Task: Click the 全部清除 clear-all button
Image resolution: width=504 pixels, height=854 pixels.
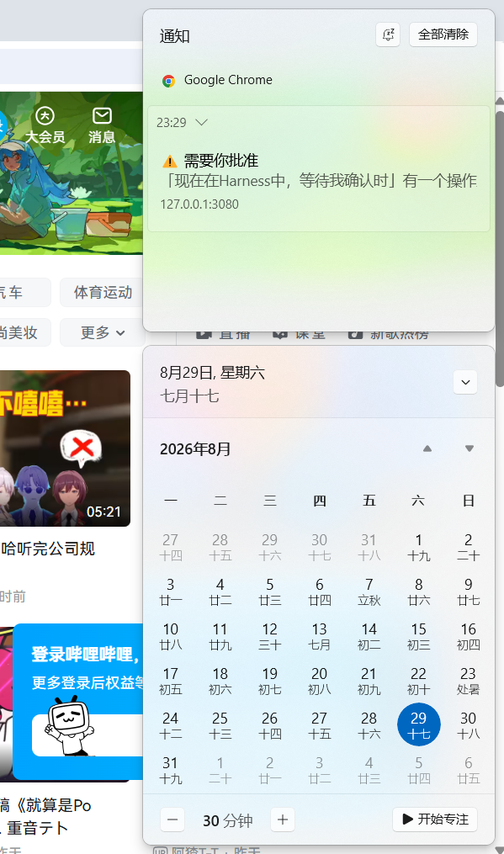Action: point(443,34)
